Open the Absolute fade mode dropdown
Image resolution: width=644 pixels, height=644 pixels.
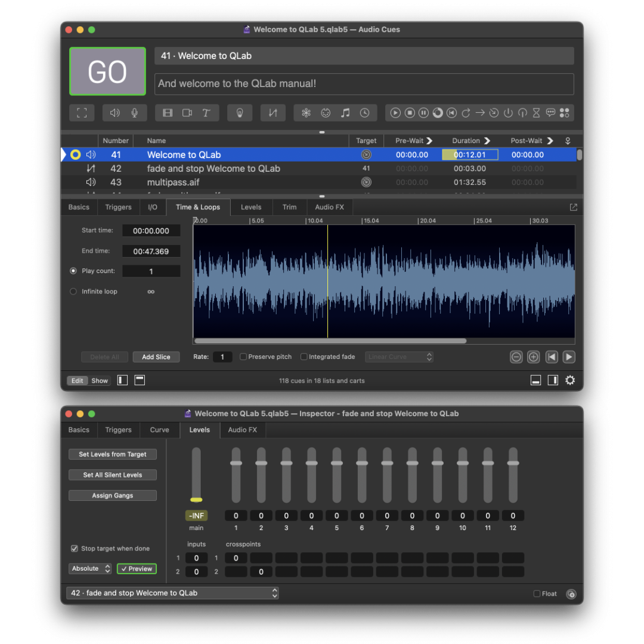tap(90, 568)
